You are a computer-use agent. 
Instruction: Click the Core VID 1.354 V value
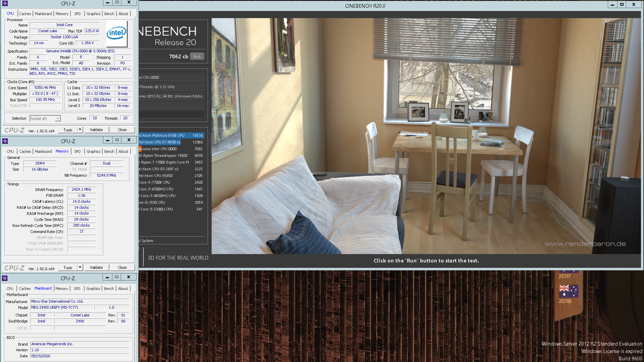(88, 43)
